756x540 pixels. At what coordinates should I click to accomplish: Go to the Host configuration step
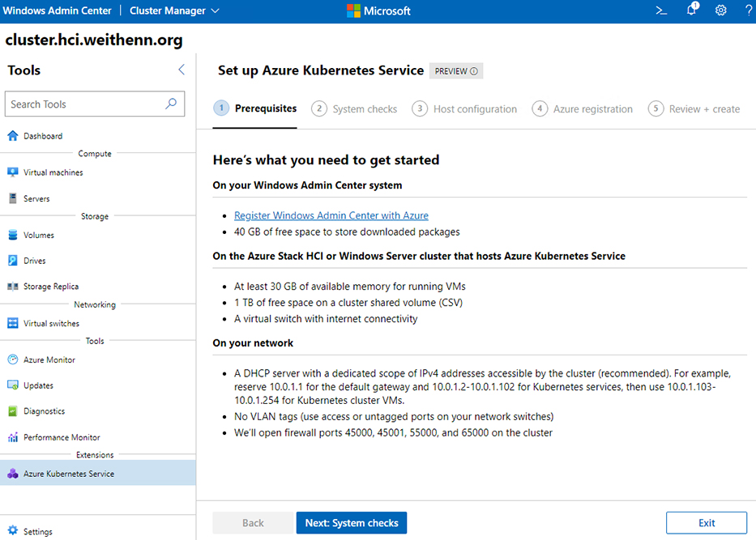(464, 108)
